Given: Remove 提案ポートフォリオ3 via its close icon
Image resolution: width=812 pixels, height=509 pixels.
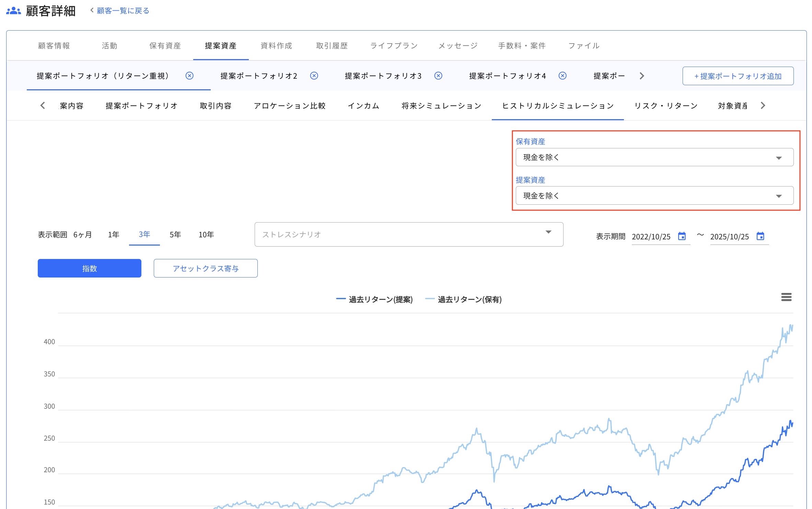Looking at the screenshot, I should (x=438, y=76).
